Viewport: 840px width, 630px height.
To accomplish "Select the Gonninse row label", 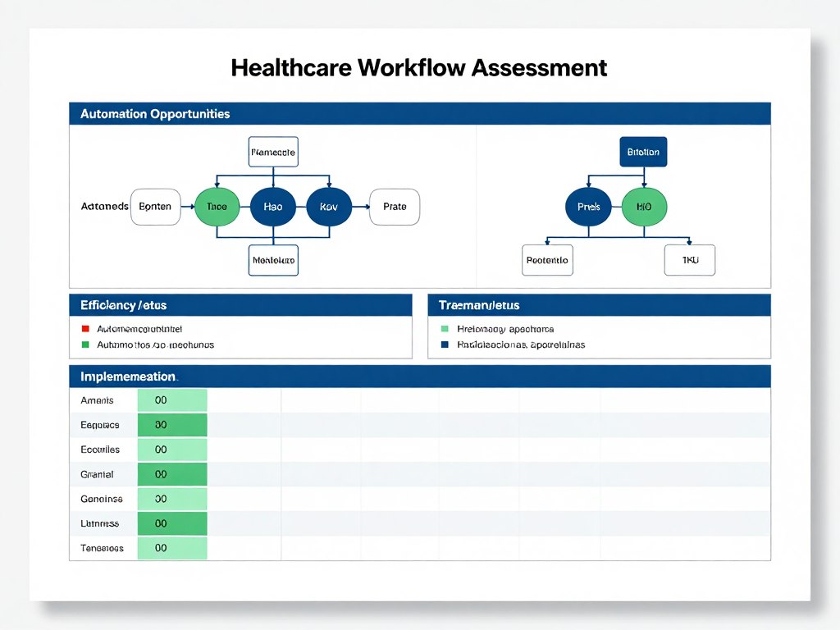I will click(x=102, y=499).
